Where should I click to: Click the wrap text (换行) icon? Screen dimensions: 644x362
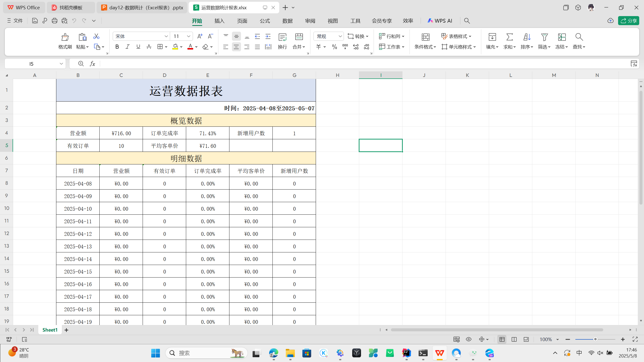point(282,37)
